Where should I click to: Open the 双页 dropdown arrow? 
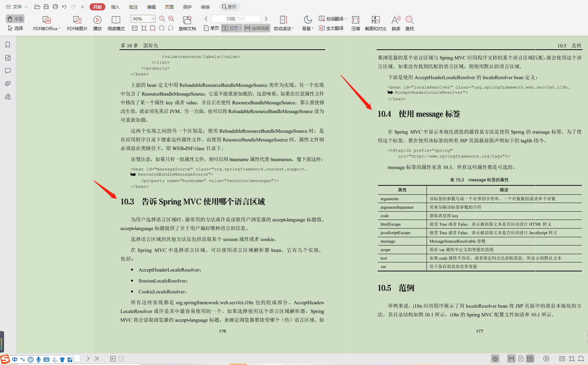241,28
